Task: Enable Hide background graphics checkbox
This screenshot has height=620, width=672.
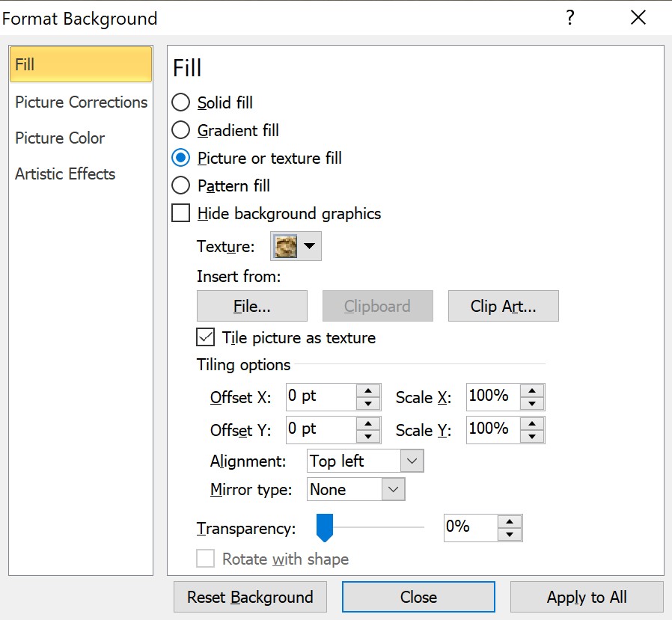Action: click(x=181, y=214)
